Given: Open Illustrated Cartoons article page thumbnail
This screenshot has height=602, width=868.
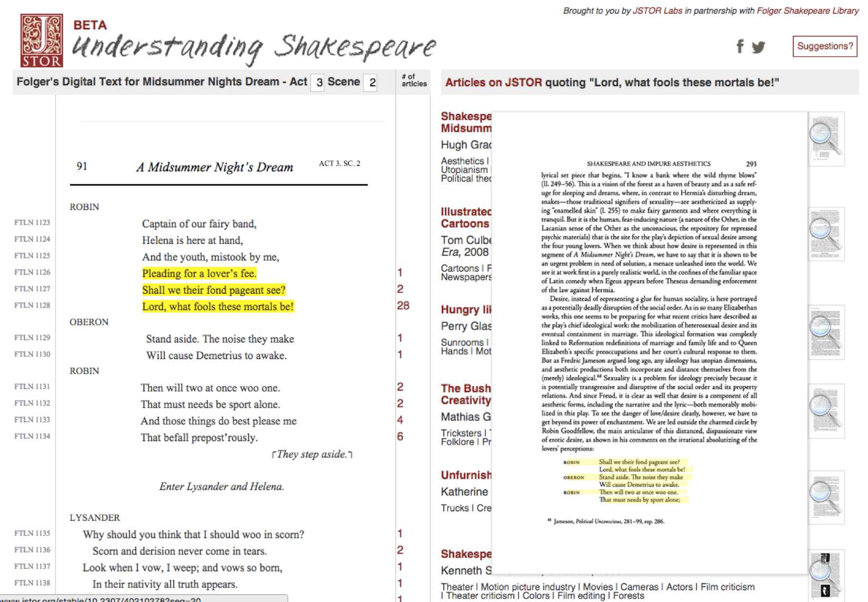Looking at the screenshot, I should (826, 234).
